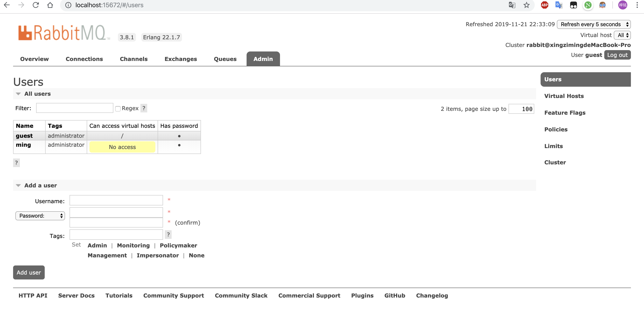The width and height of the screenshot is (644, 335).
Task: Open Virtual Hosts in the sidebar
Action: click(x=564, y=96)
